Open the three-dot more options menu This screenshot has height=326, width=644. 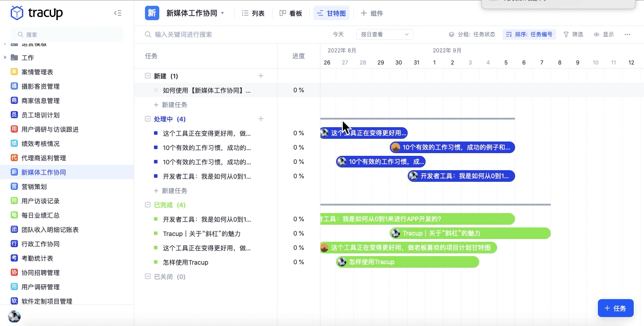pyautogui.click(x=627, y=34)
